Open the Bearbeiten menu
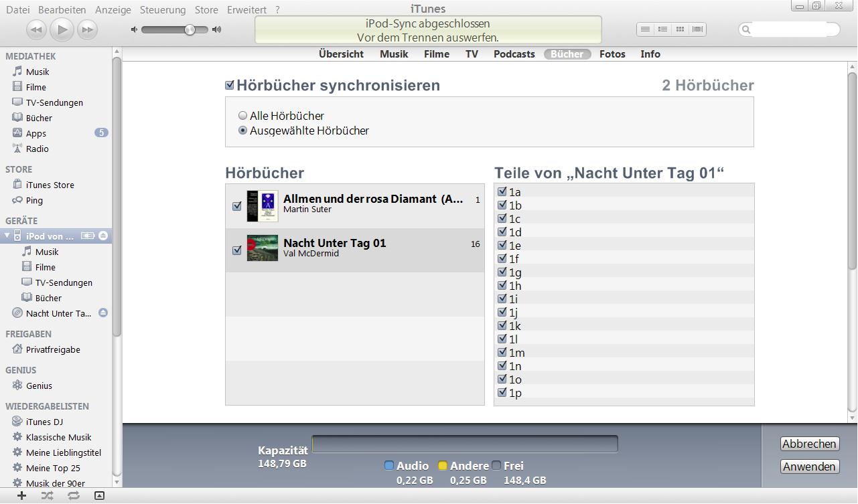Image resolution: width=858 pixels, height=504 pixels. [x=62, y=9]
